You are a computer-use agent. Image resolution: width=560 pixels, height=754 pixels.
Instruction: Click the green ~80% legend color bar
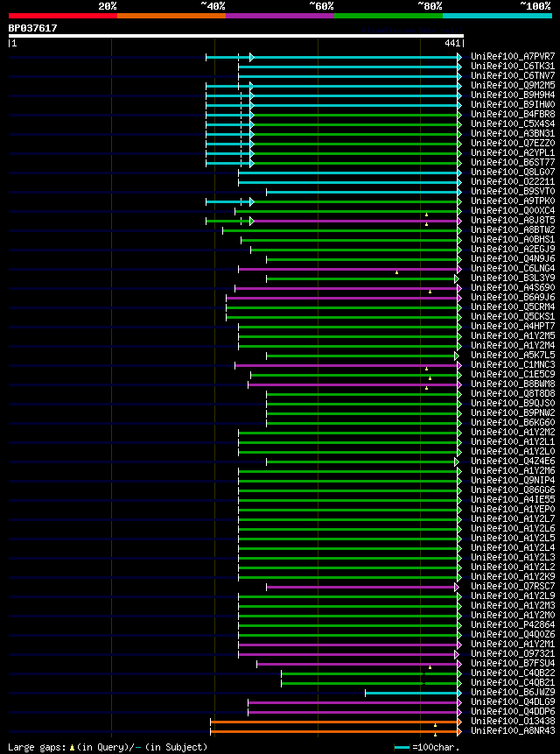[388, 16]
